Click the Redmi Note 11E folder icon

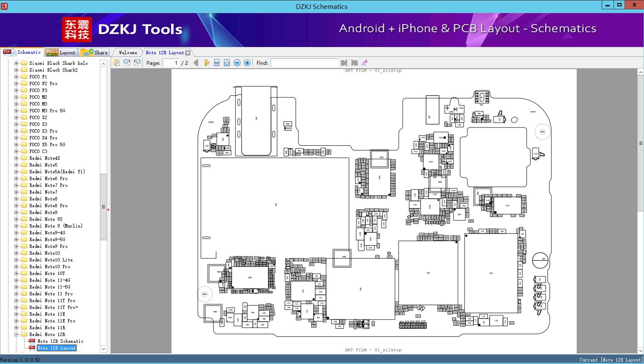pos(24,314)
